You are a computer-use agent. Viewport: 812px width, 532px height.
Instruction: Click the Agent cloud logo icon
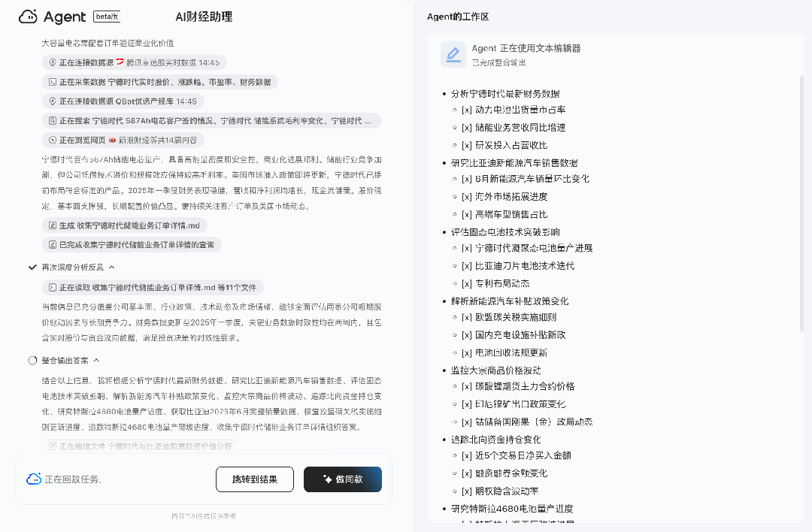[x=28, y=17]
